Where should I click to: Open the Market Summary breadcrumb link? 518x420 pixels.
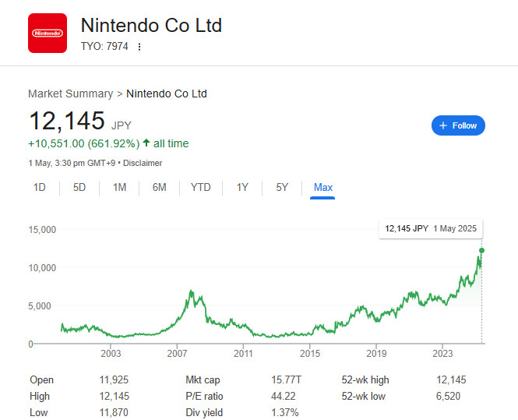click(70, 94)
